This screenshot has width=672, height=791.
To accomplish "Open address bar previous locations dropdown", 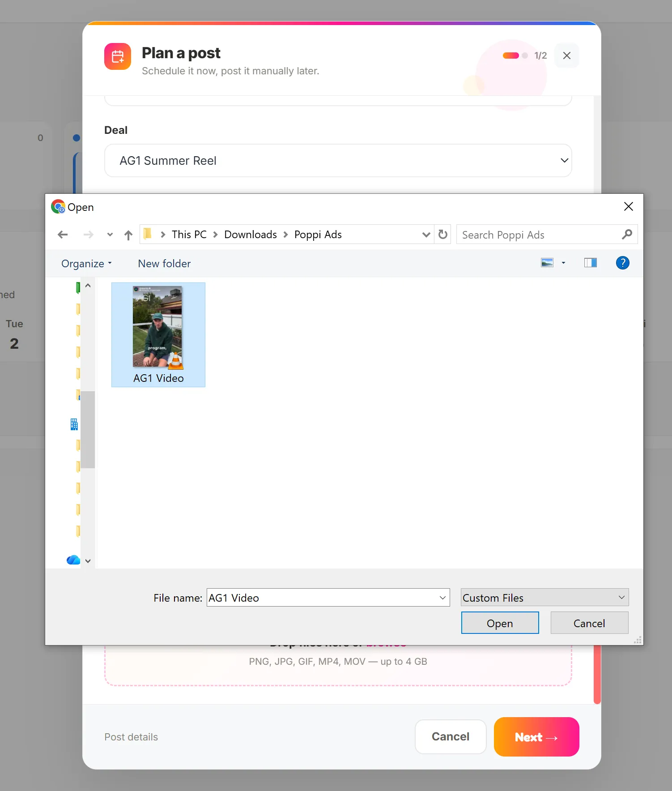I will coord(426,235).
